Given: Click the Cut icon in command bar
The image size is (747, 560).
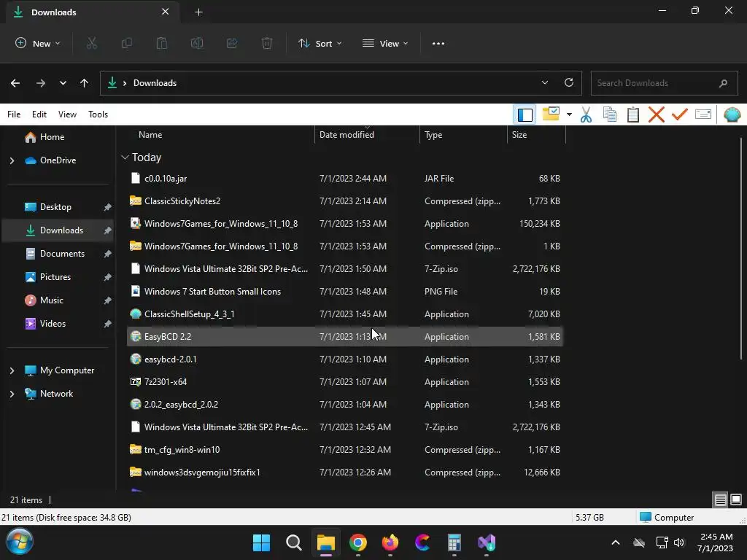Looking at the screenshot, I should click(91, 43).
